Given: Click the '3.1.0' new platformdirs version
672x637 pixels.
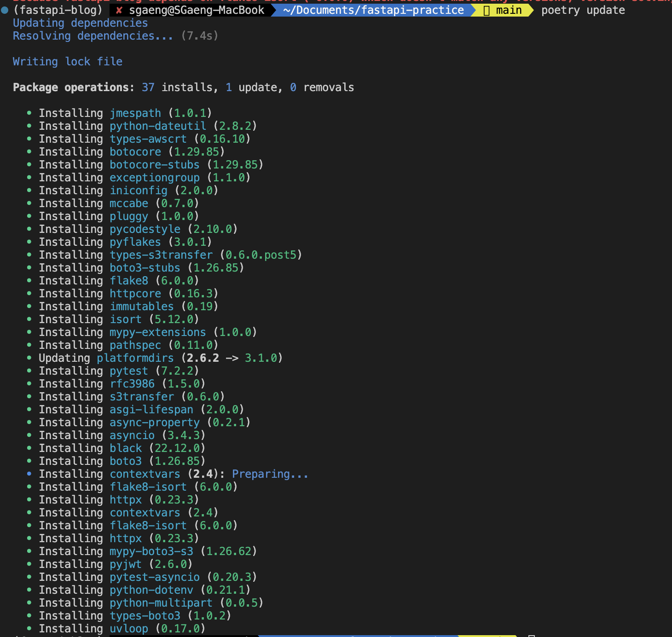Looking at the screenshot, I should click(261, 358).
